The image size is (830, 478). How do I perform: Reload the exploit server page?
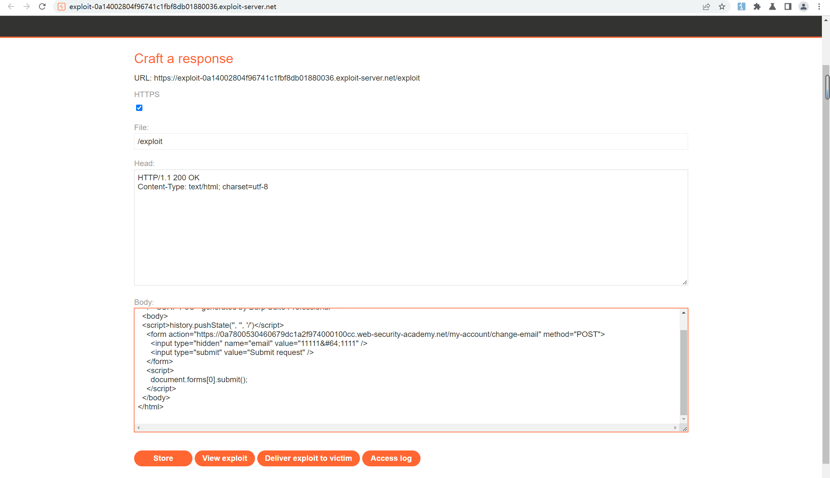click(42, 7)
